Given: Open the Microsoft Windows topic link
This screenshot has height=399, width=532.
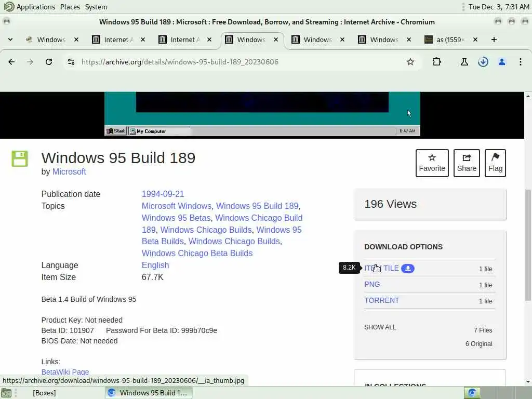Looking at the screenshot, I should point(177,206).
